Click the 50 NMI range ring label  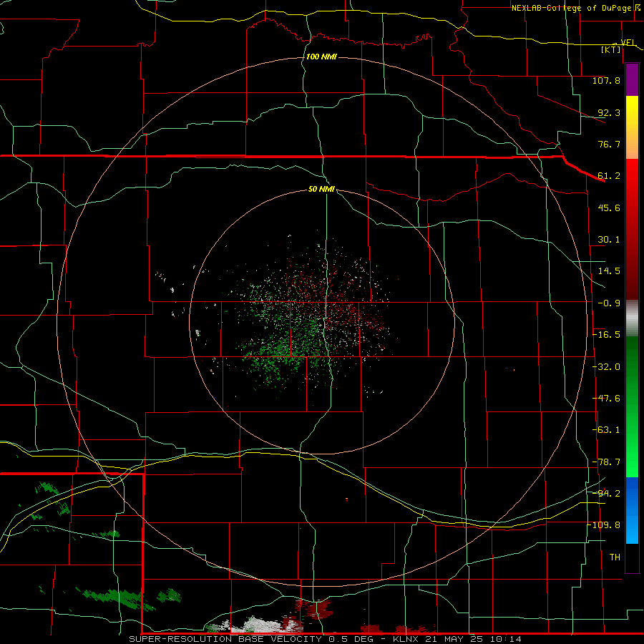pos(321,189)
